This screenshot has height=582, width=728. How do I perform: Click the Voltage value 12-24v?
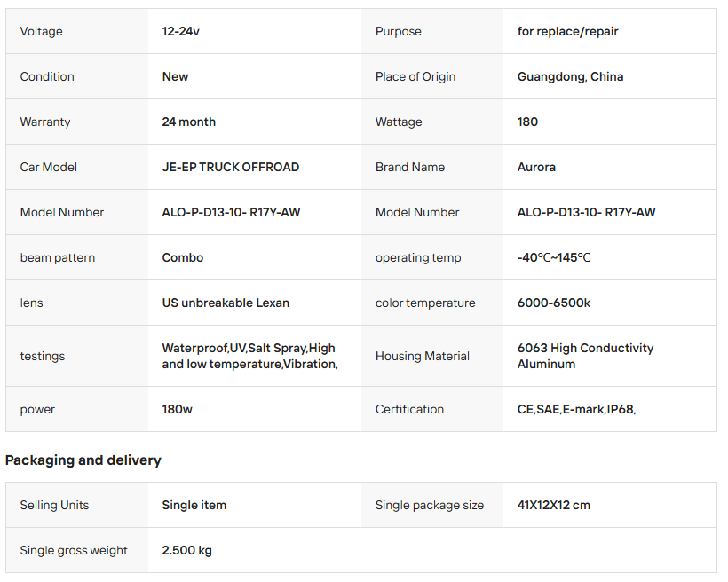pyautogui.click(x=180, y=32)
